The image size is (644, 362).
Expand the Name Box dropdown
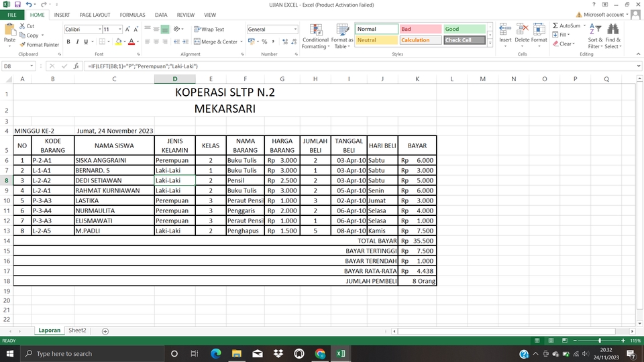32,66
